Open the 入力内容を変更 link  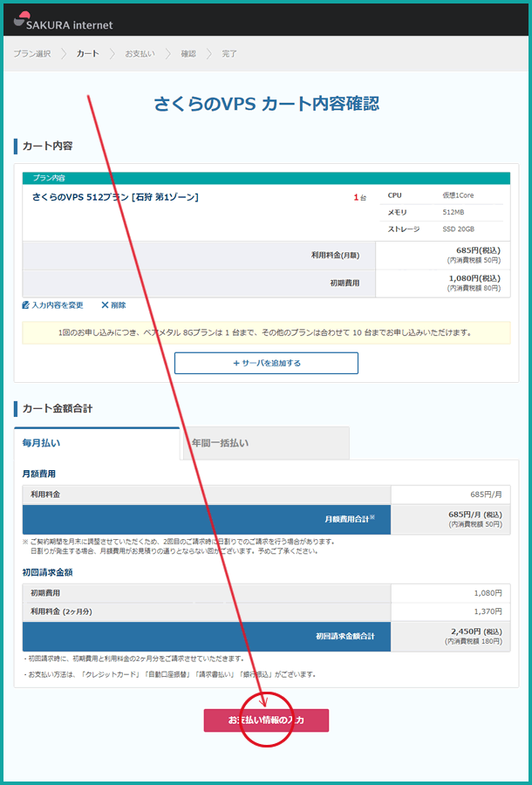tap(58, 305)
